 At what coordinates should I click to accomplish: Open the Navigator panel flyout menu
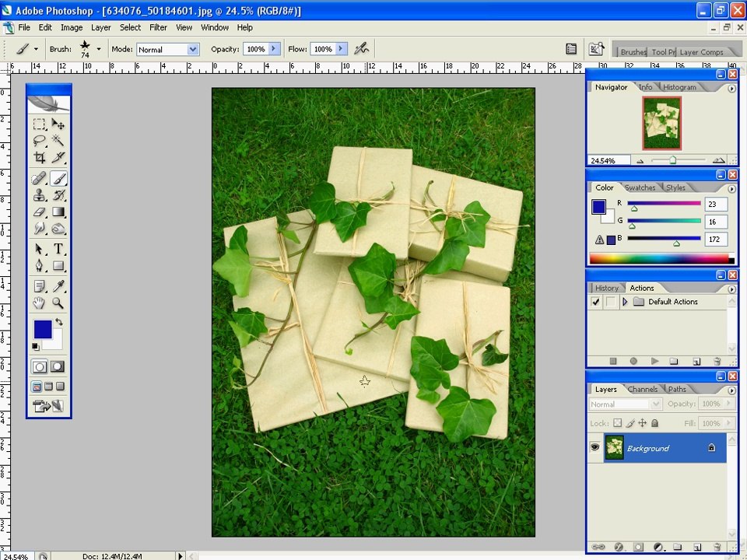point(731,89)
